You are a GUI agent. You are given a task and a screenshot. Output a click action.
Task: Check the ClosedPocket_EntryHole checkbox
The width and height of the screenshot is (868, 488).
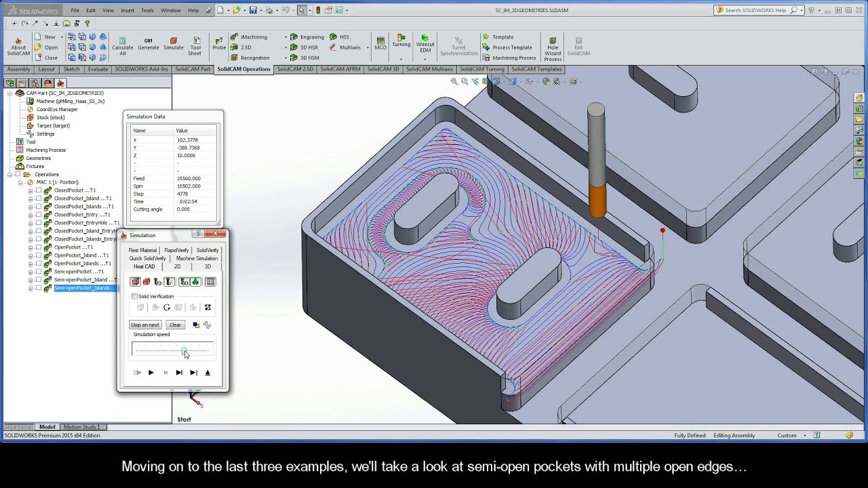38,223
